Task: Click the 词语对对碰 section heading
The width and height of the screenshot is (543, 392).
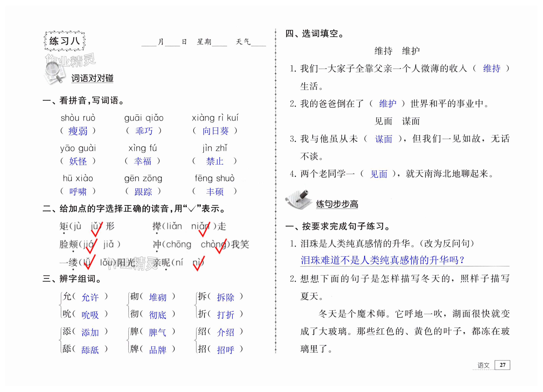Action: 92,78
